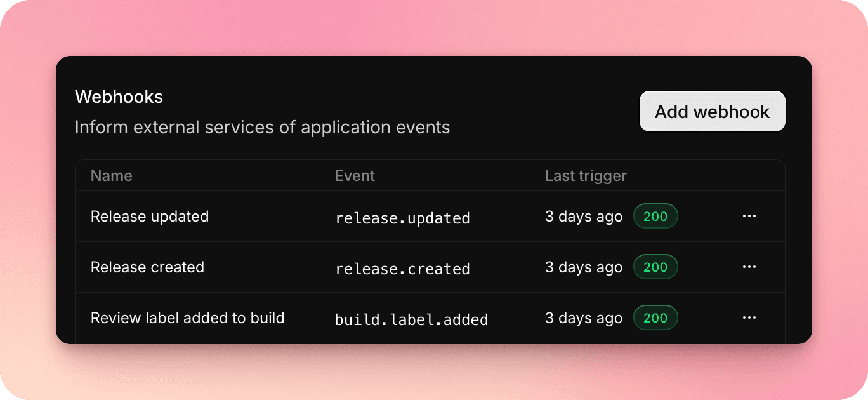The width and height of the screenshot is (868, 400).
Task: Sort the table by the Event column
Action: (x=355, y=175)
